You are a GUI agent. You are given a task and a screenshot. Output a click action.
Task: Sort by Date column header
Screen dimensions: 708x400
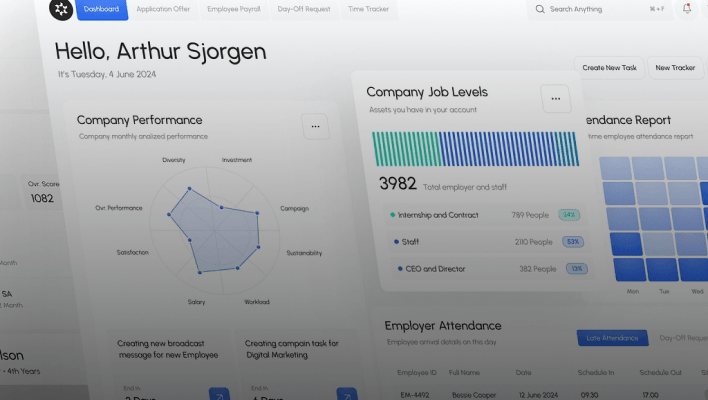523,372
